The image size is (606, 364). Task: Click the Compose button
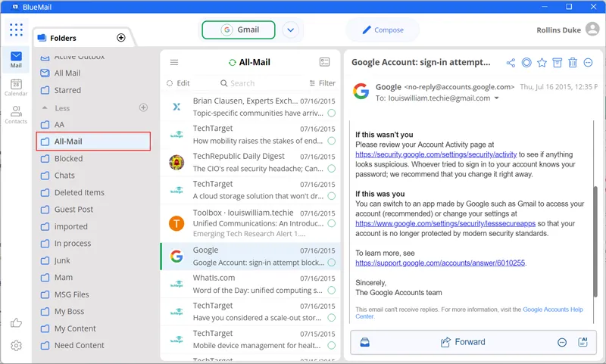pos(383,30)
